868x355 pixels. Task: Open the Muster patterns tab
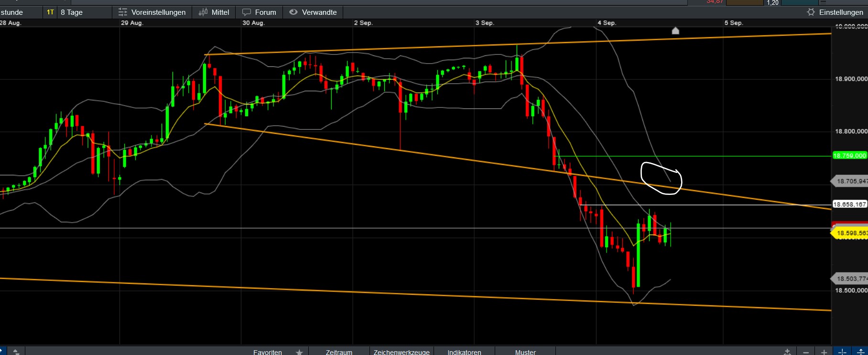pos(525,352)
